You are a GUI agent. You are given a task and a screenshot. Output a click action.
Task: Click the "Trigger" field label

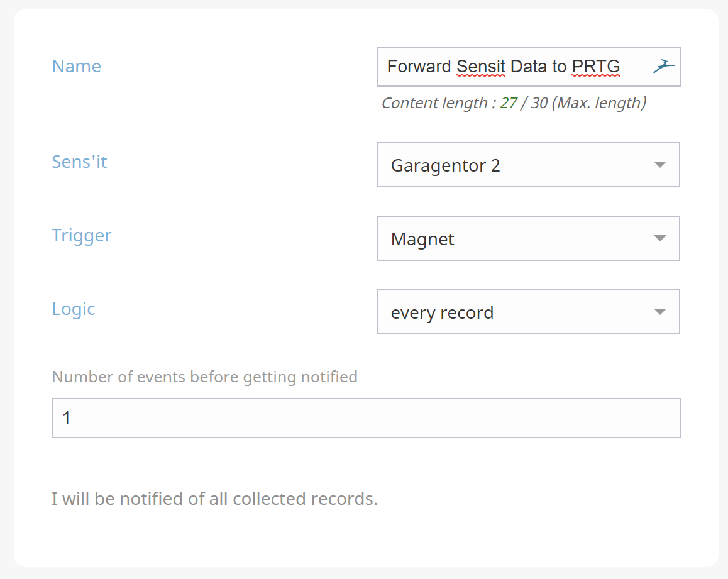pyautogui.click(x=82, y=235)
